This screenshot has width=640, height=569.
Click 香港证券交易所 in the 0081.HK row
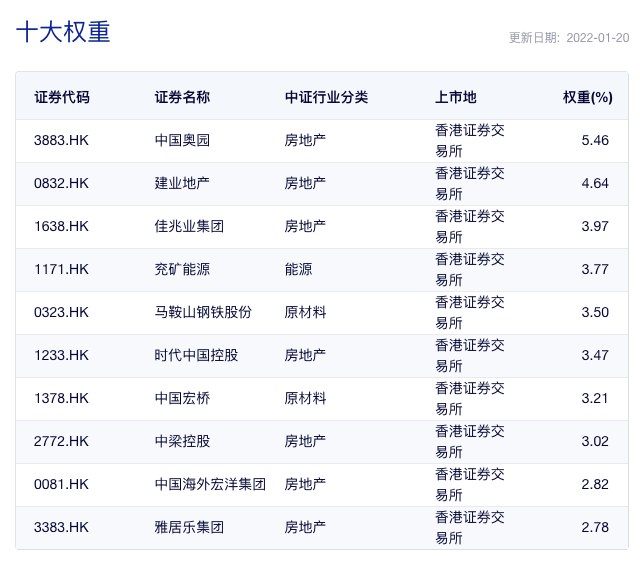[x=470, y=485]
